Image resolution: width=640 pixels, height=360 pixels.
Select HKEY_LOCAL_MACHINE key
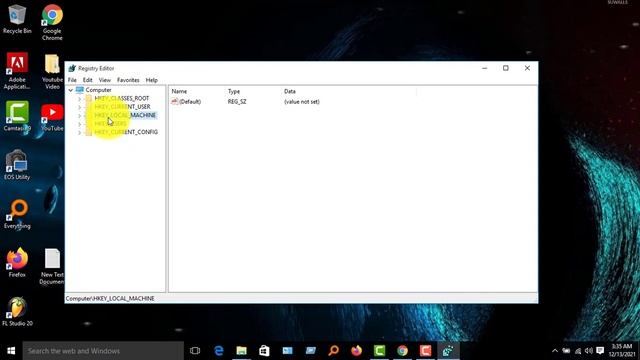[x=125, y=115]
